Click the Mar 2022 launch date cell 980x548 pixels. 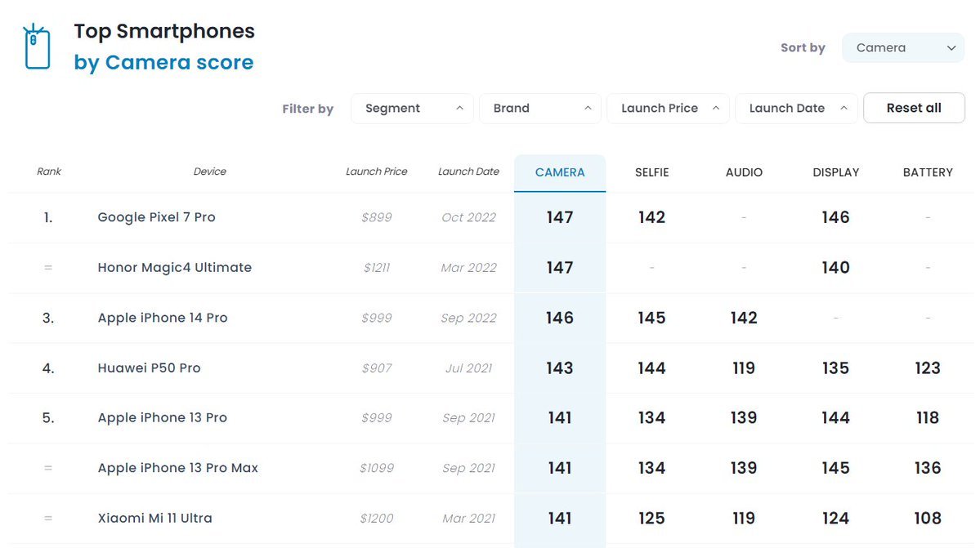[468, 268]
